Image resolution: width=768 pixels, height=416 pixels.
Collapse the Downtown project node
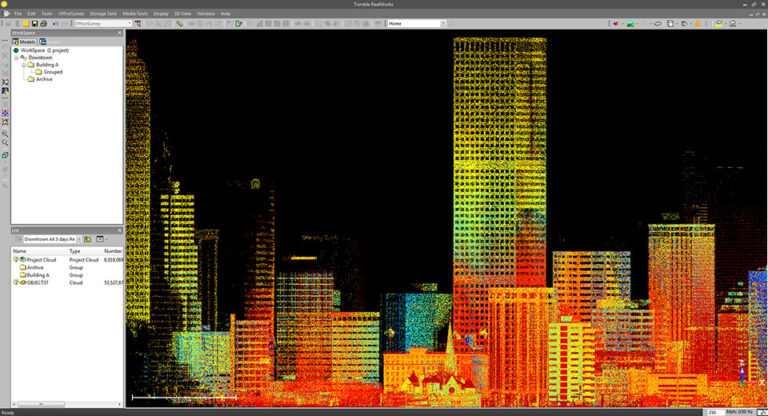pyautogui.click(x=16, y=57)
